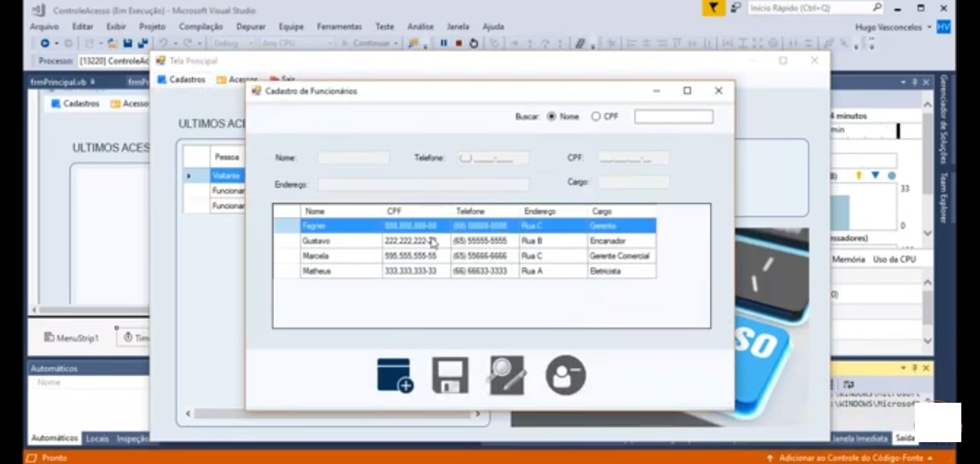This screenshot has height=464, width=980.
Task: Click the Buscar search text field
Action: (674, 117)
